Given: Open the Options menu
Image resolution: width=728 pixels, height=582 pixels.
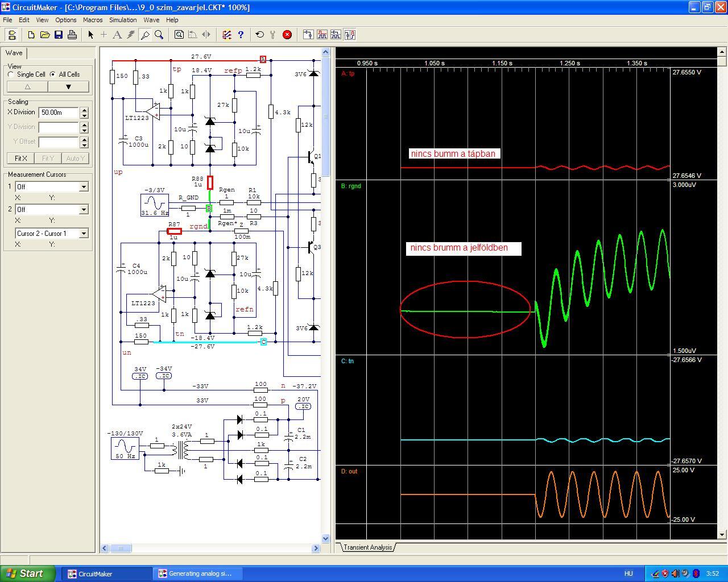Looking at the screenshot, I should point(66,20).
